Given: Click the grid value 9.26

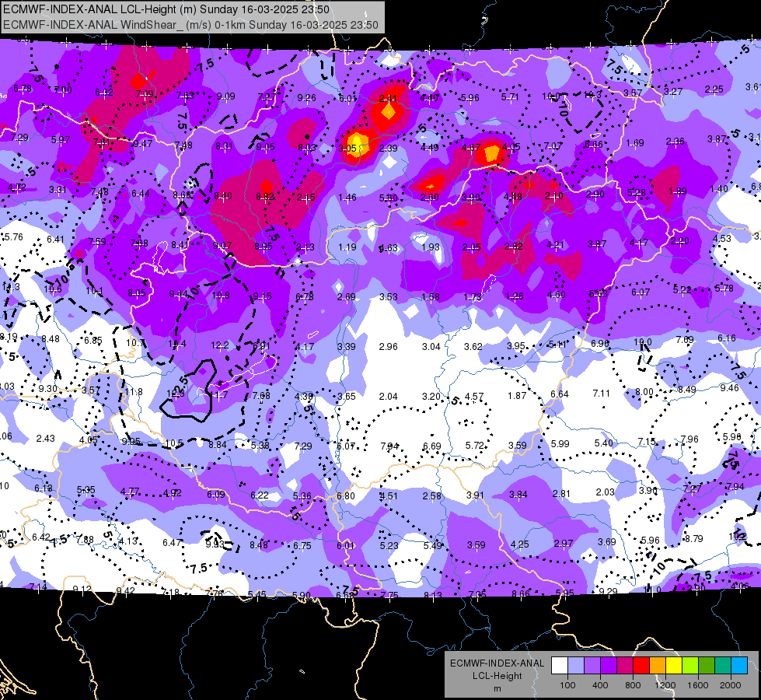Looking at the screenshot, I should click(306, 98).
